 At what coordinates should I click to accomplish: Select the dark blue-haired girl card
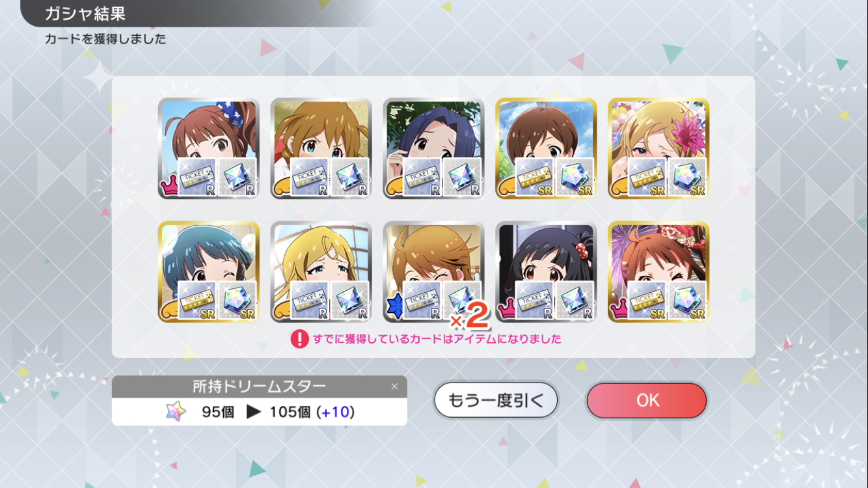pyautogui.click(x=434, y=148)
